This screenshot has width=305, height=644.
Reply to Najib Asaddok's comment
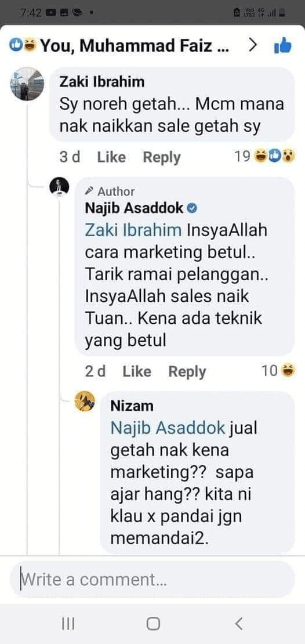187,372
